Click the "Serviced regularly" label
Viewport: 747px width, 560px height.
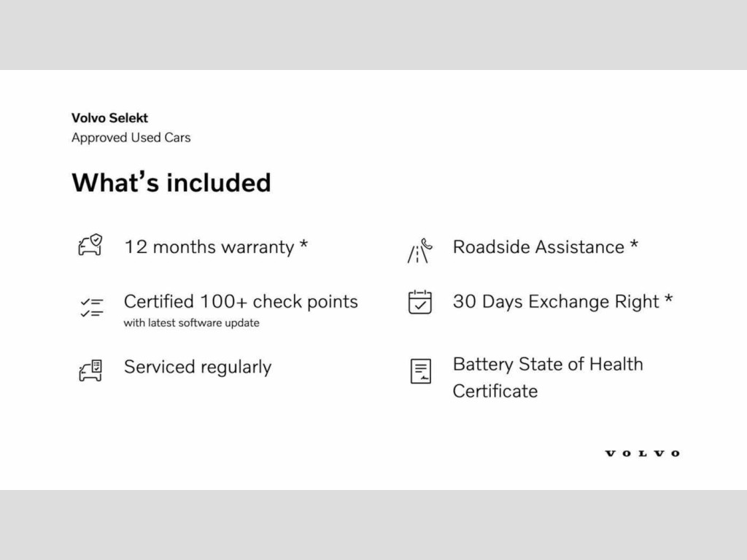(198, 367)
